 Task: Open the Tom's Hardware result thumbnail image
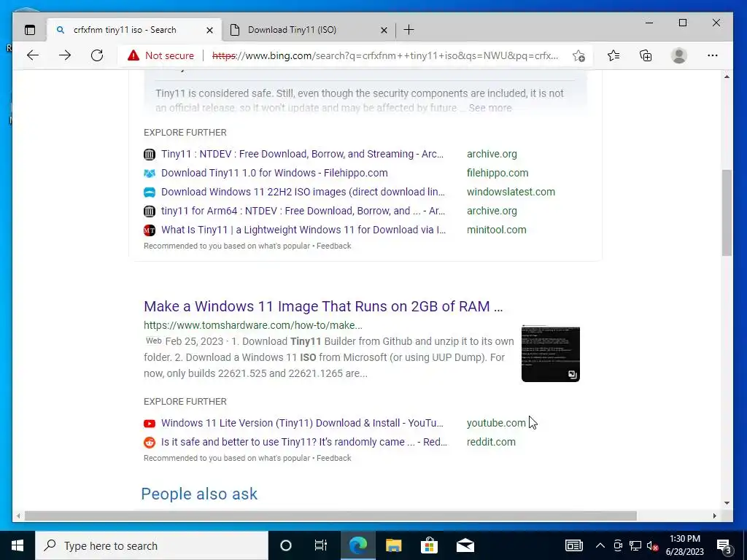click(551, 354)
